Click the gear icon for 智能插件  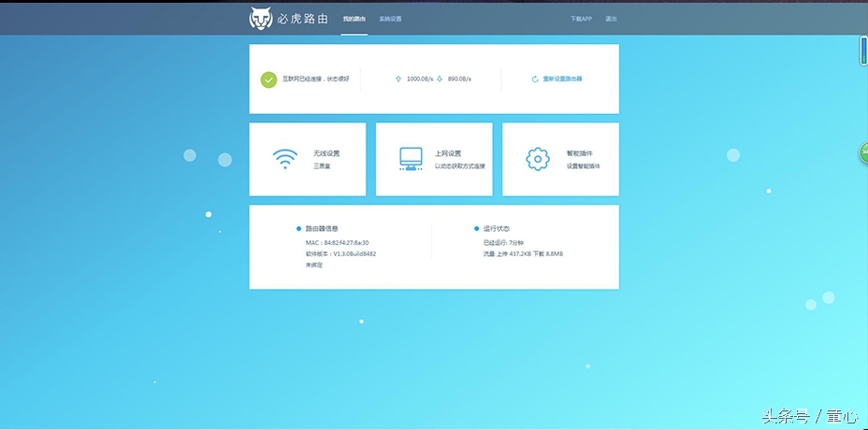[x=538, y=160]
